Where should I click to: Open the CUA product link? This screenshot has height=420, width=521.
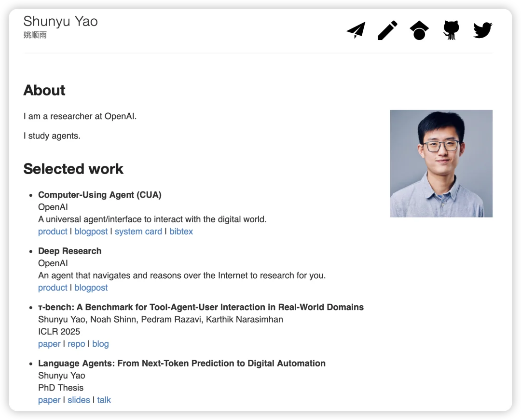coord(53,231)
